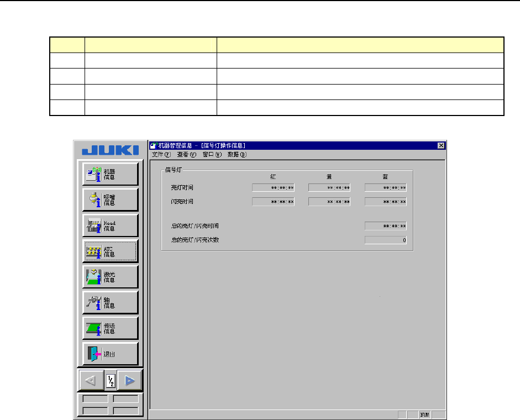Click the 总的亮灯/闪亮时间 value field

[386, 226]
